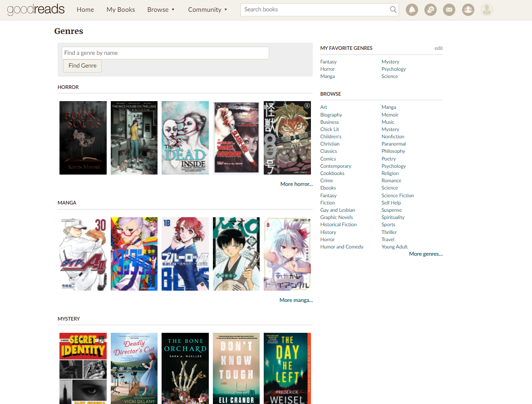Open the friend requests icon
This screenshot has width=532, height=404.
coord(468,10)
